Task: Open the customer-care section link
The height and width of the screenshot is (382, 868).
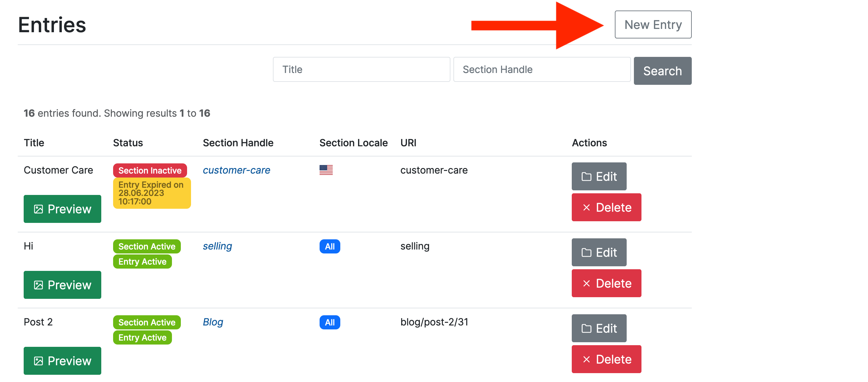Action: click(x=236, y=170)
